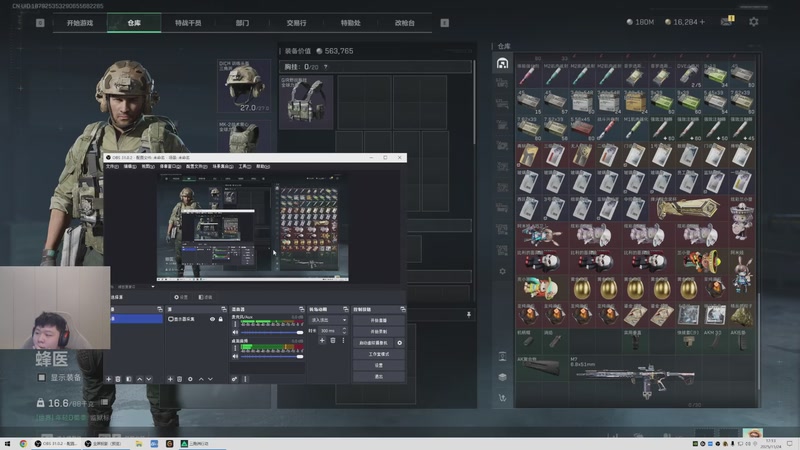Add currency with plus beside 16,284

coord(702,22)
